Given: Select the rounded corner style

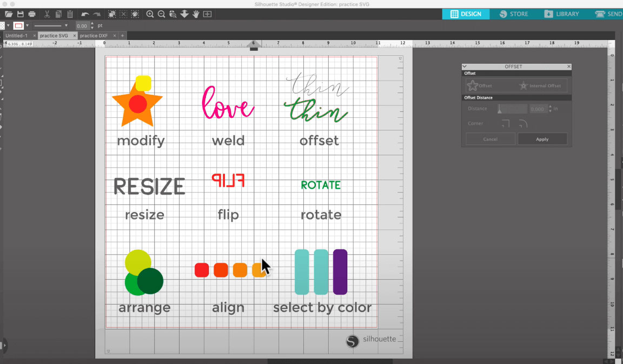Looking at the screenshot, I should point(522,124).
